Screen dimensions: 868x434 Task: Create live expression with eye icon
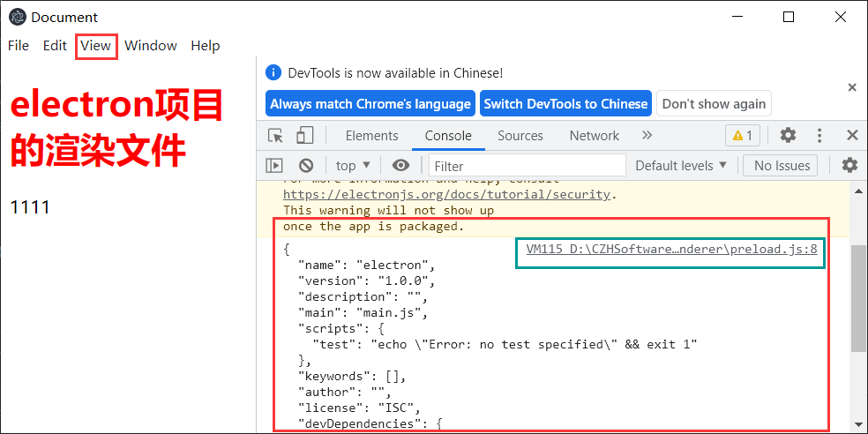400,165
